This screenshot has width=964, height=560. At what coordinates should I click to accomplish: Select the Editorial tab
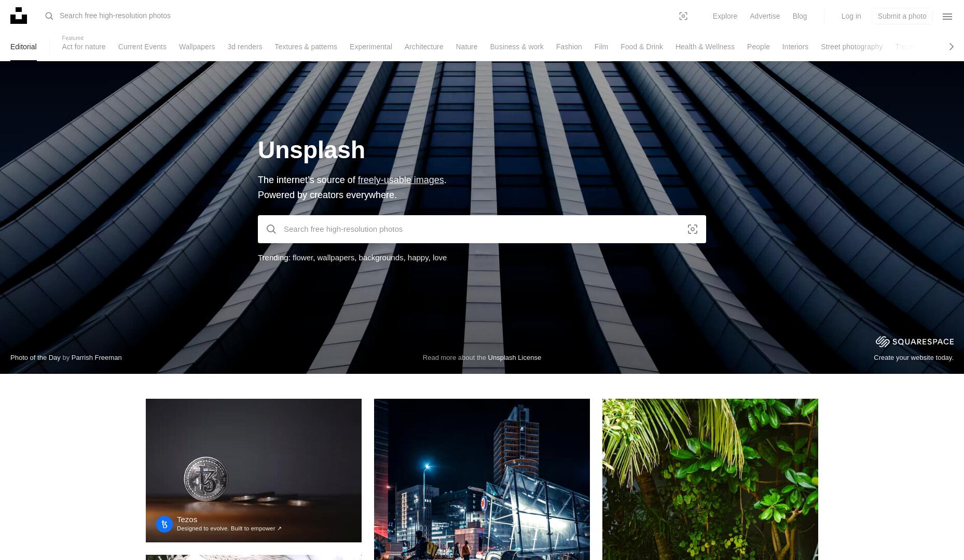coord(23,47)
